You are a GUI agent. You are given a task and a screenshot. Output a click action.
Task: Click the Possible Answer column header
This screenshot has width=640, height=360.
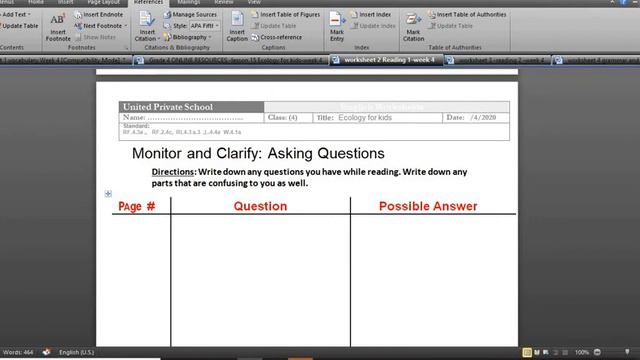(428, 206)
